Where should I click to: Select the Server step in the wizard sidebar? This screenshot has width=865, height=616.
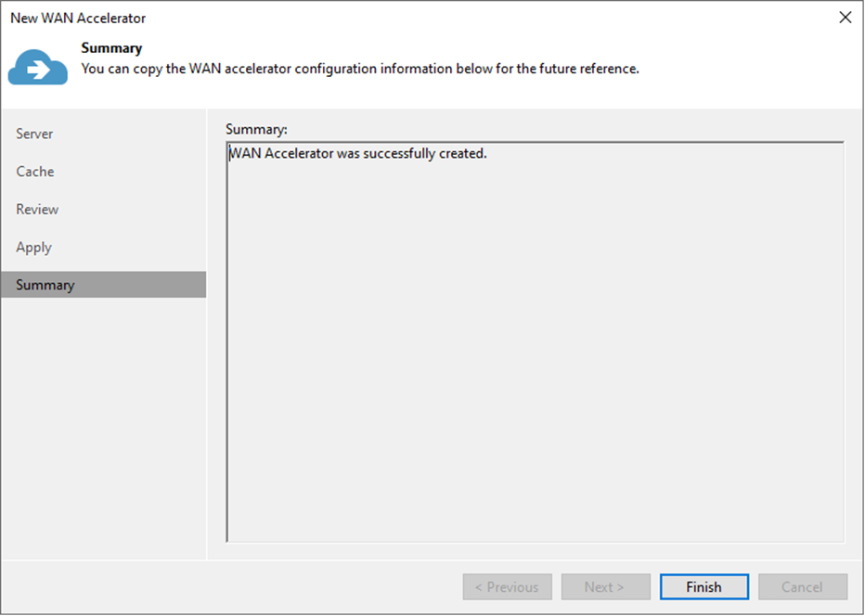(34, 134)
